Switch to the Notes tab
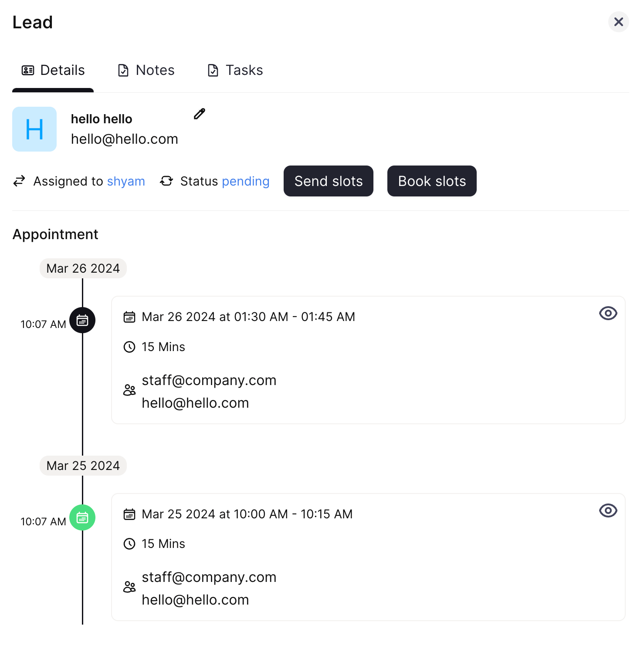Viewport: 644px width, 649px height. pos(146,71)
